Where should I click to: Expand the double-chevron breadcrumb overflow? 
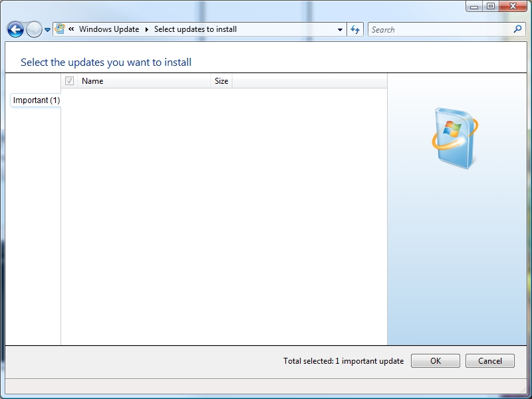(71, 29)
